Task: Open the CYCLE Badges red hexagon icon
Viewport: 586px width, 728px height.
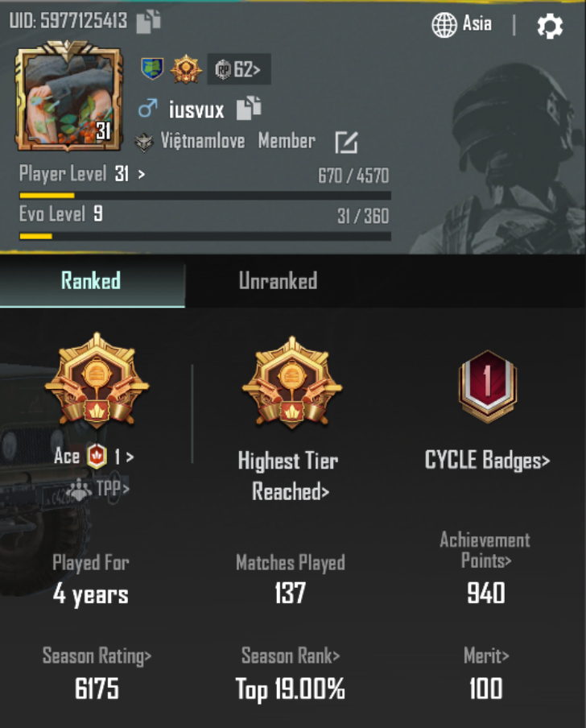Action: [487, 387]
